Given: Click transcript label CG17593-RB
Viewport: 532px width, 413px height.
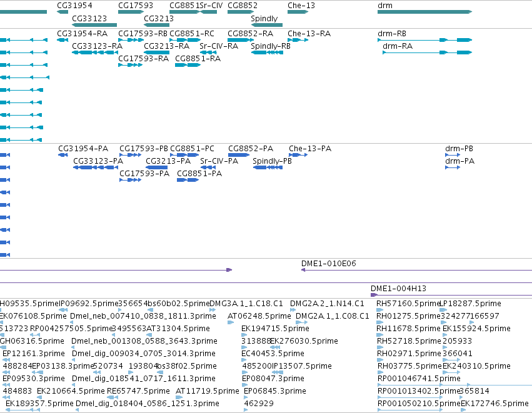Looking at the screenshot, I should click(x=143, y=34).
